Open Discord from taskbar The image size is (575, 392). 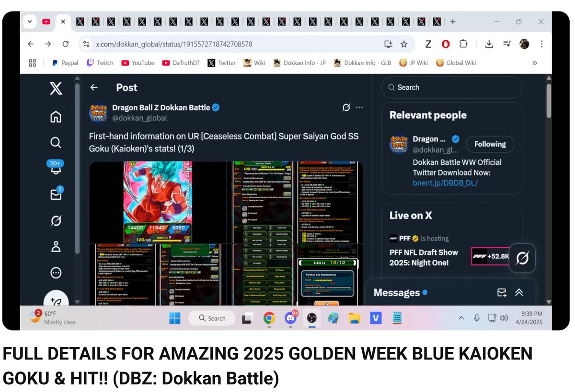(x=290, y=318)
